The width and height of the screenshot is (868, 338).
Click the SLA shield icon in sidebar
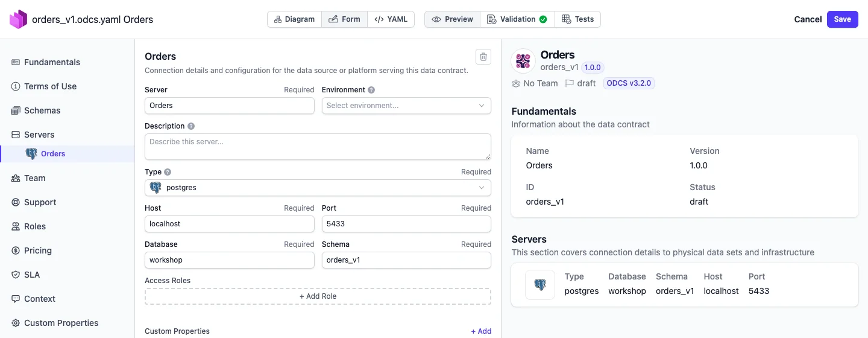click(x=16, y=275)
